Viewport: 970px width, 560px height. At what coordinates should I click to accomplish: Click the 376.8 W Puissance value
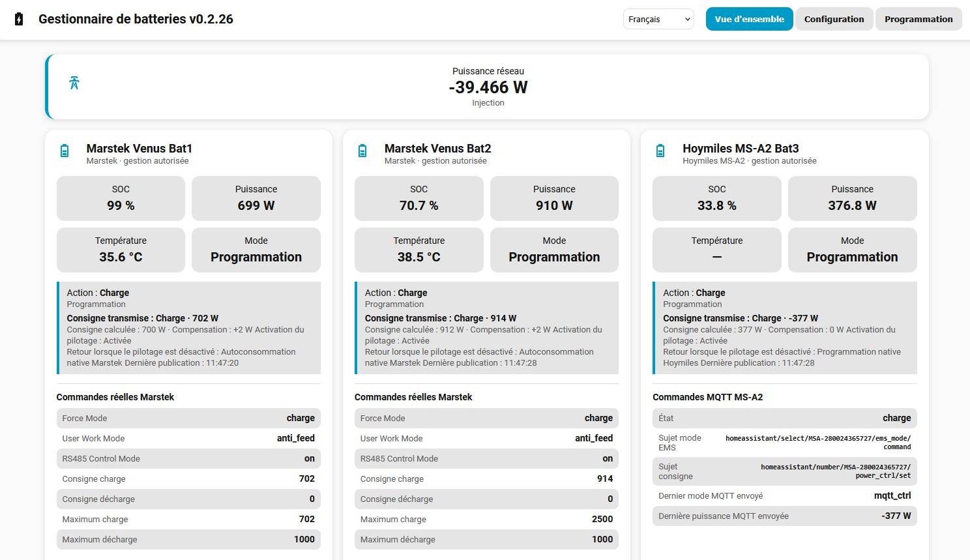(x=852, y=205)
